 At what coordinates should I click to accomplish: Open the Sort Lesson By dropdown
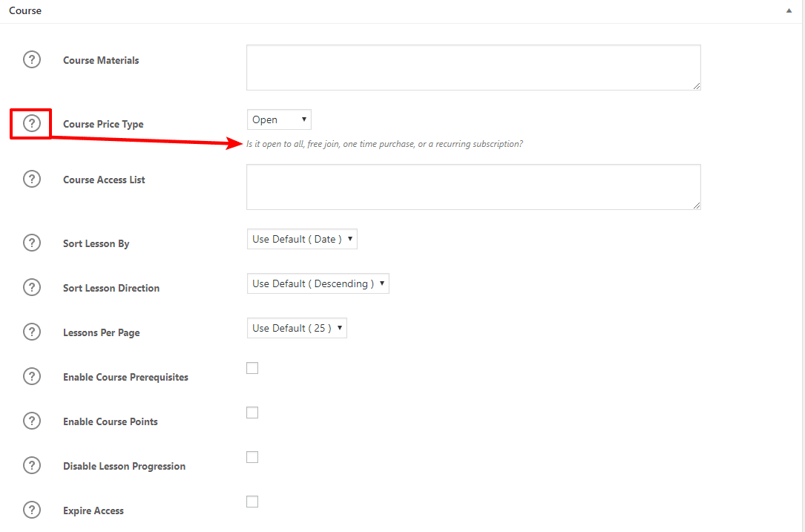tap(301, 238)
